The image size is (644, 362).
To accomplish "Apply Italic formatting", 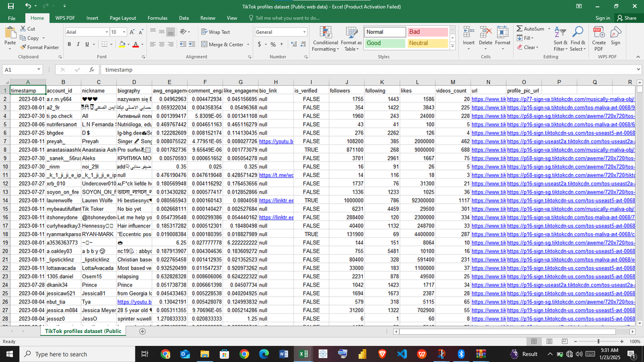I will click(x=78, y=45).
